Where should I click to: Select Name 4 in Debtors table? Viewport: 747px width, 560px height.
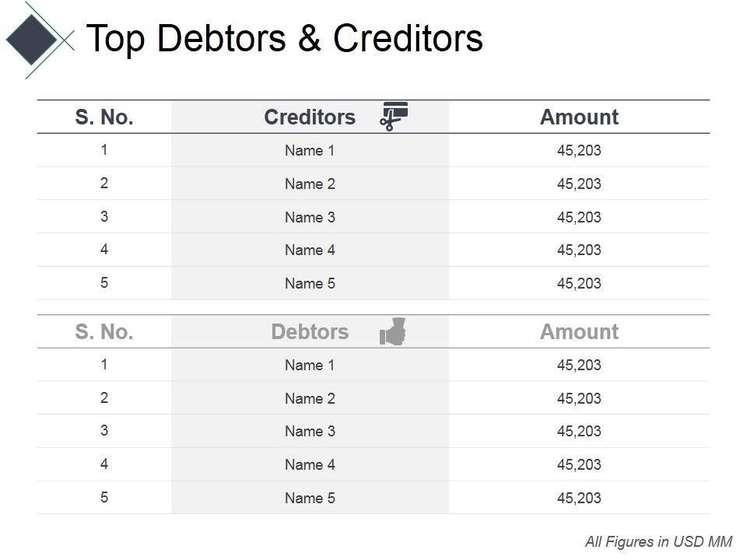click(x=310, y=465)
